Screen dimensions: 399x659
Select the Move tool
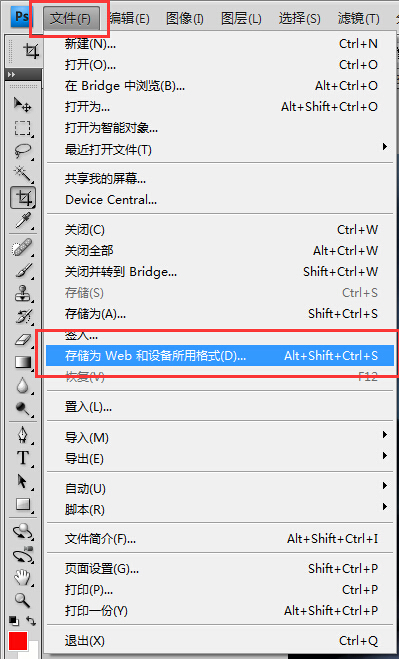(23, 105)
